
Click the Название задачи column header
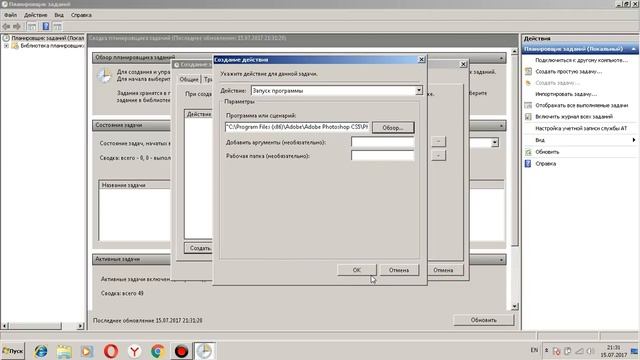[135, 185]
